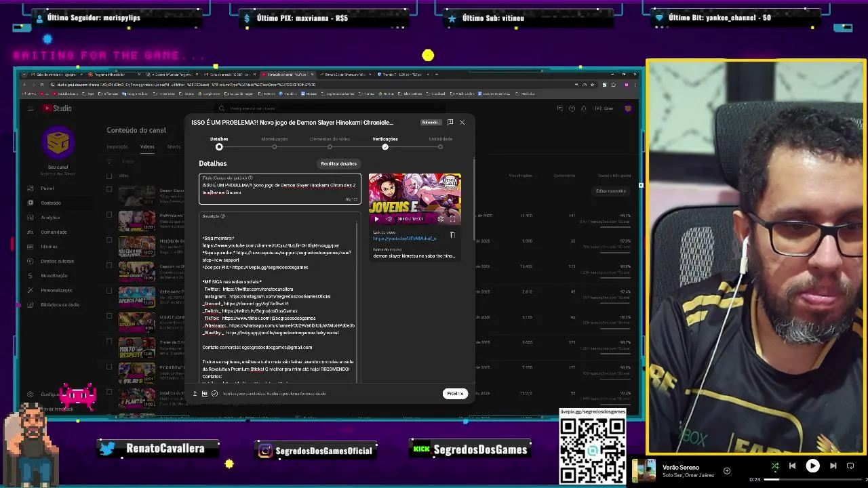Go to the previous track in the music player
Screen dimensions: 868x488
point(792,466)
